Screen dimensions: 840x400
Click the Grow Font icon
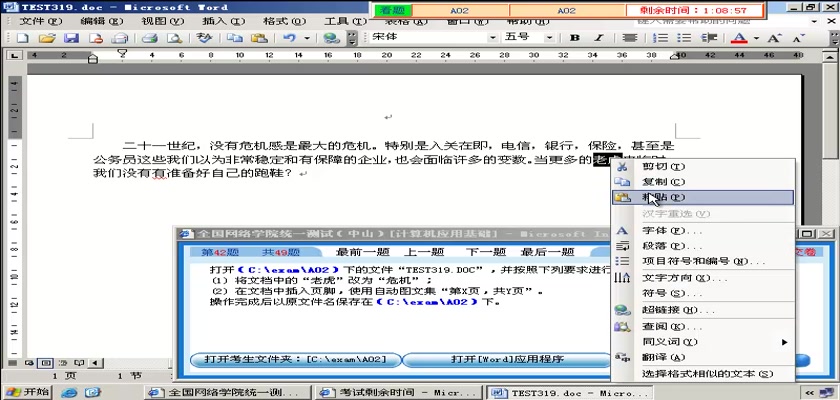click(774, 38)
